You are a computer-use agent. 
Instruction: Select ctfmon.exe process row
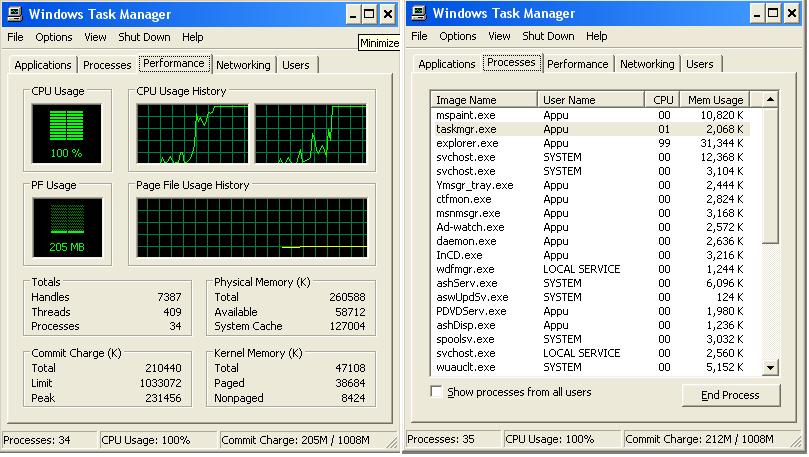click(x=590, y=199)
